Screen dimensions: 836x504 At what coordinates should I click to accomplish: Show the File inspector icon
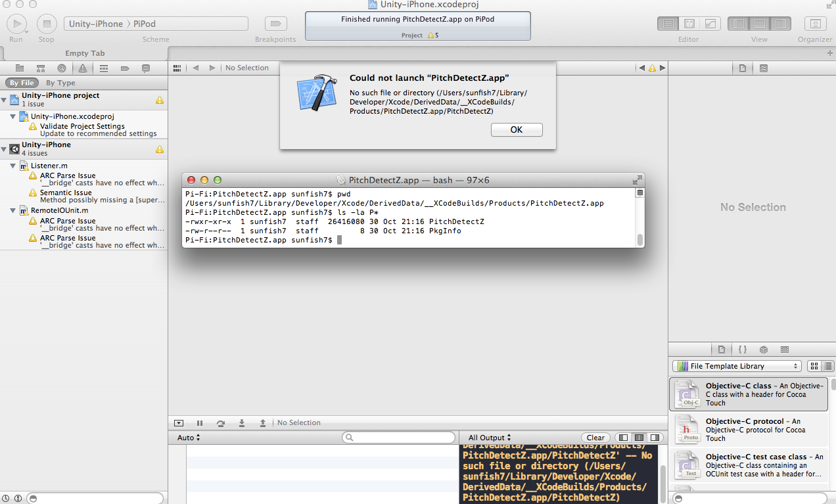click(x=742, y=68)
